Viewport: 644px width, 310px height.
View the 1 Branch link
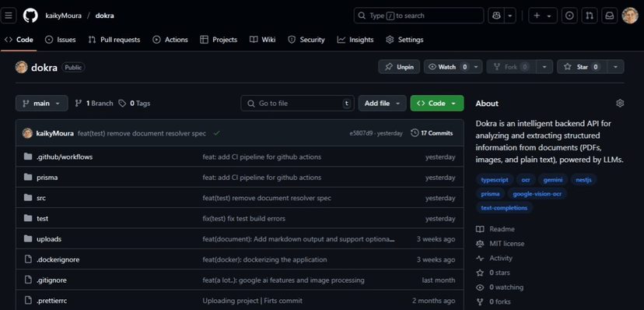click(x=94, y=103)
